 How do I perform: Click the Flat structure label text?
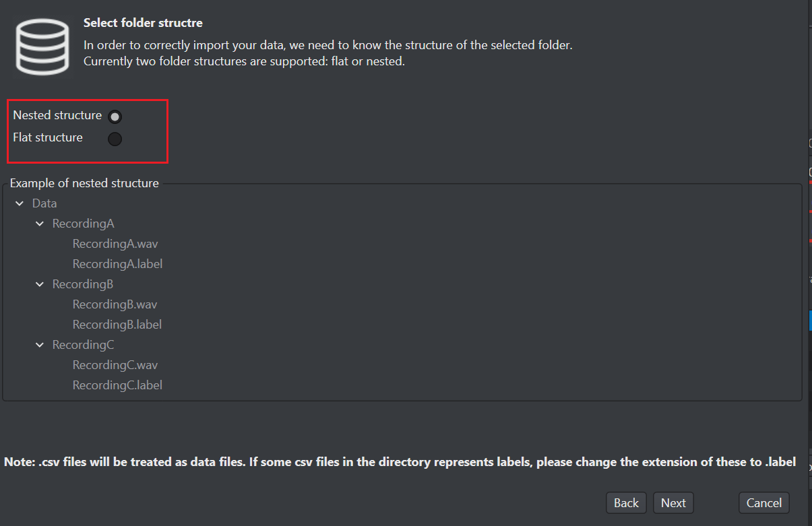tap(48, 137)
